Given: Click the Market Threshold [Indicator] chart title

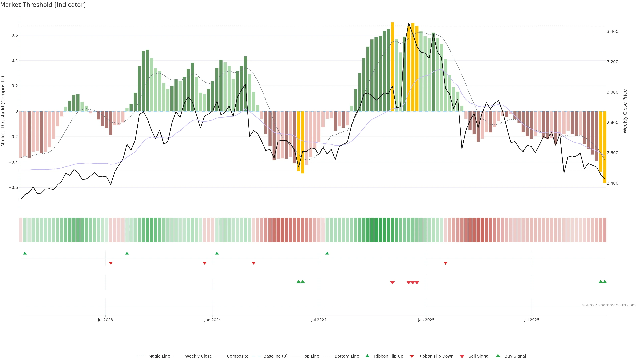Looking at the screenshot, I should (x=43, y=5).
